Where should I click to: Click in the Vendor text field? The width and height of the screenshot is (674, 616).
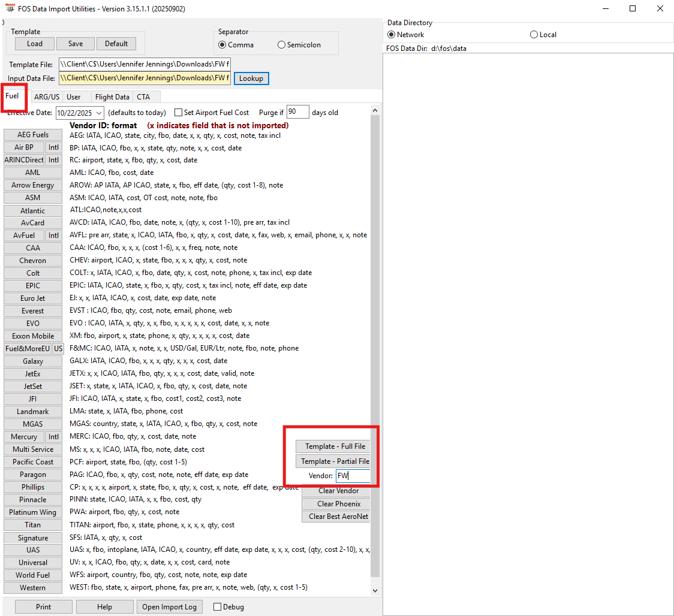351,476
